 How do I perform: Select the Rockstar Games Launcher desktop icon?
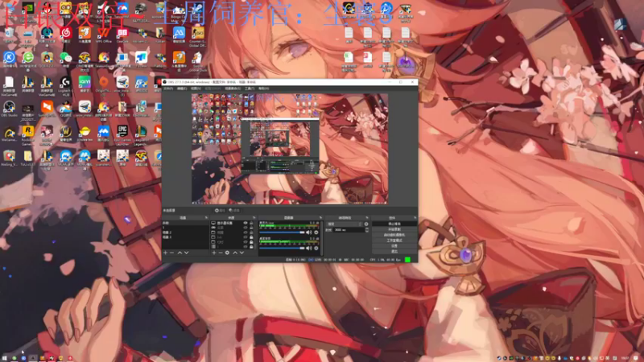coord(28,134)
